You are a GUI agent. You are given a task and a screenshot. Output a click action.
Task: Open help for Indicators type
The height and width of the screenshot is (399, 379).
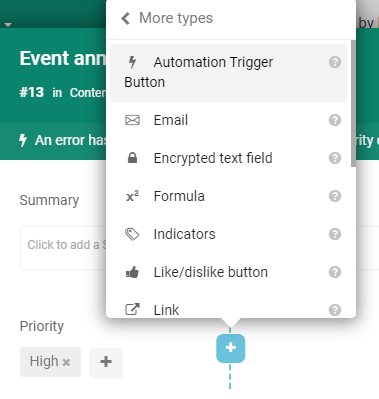[335, 234]
